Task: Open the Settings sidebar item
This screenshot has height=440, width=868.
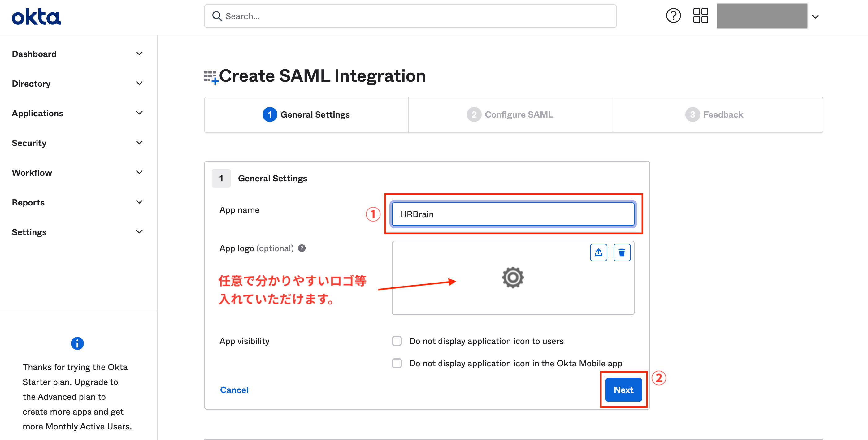Action: coord(77,232)
